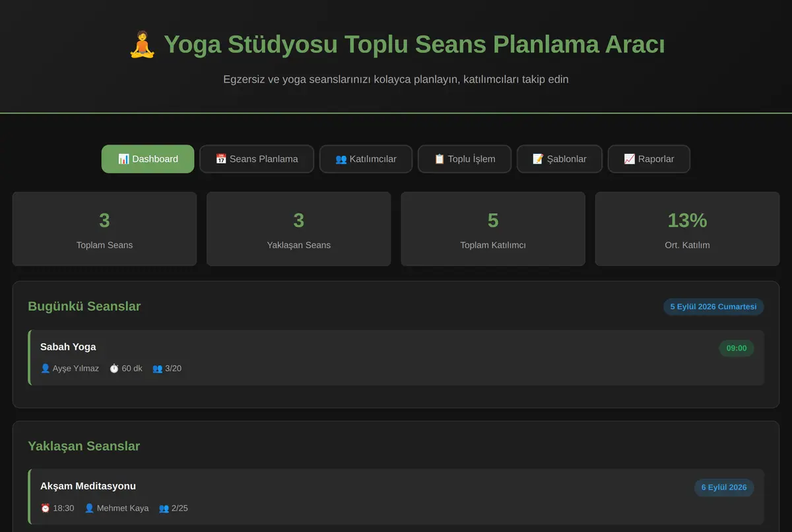The image size is (792, 532).
Task: Open the Katılımcılar tab
Action: [366, 159]
